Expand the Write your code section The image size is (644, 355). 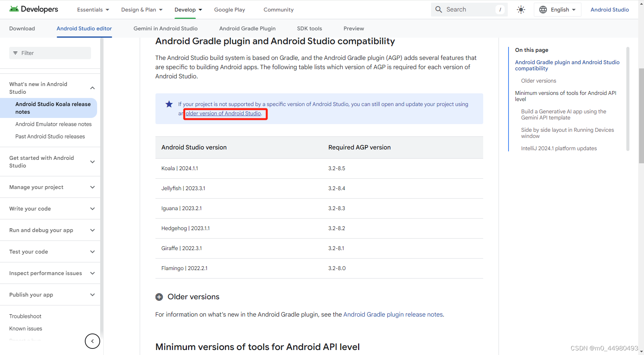click(92, 209)
